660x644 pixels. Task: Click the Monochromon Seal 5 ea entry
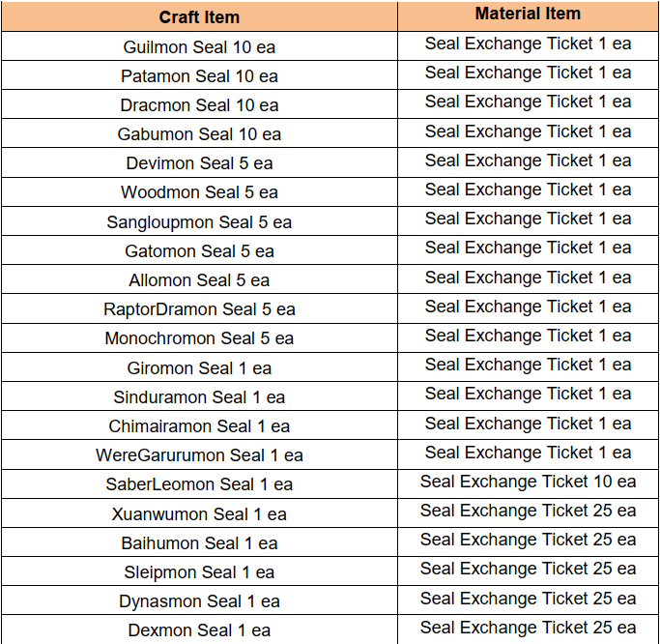click(x=199, y=338)
